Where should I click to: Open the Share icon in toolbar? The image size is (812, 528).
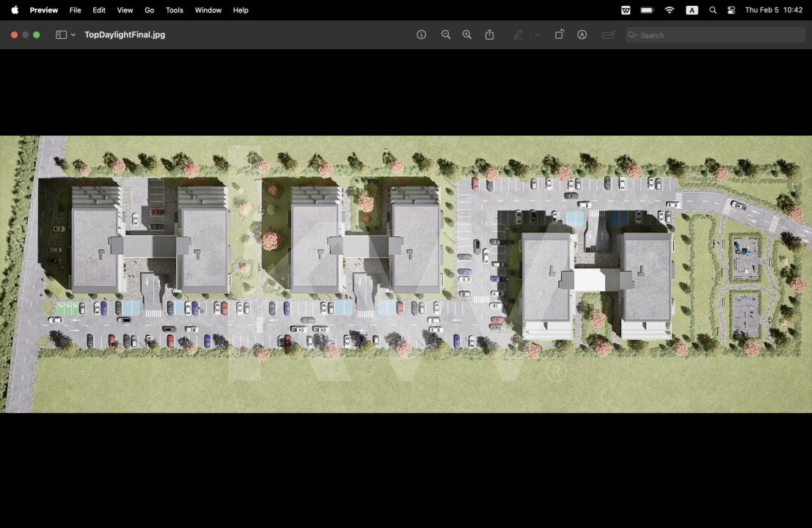[x=489, y=34]
